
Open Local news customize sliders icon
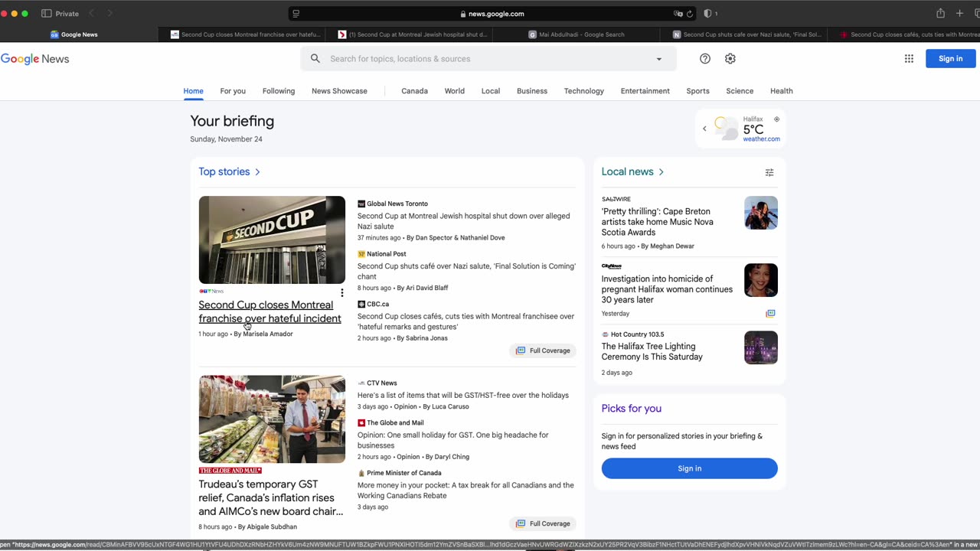tap(769, 172)
